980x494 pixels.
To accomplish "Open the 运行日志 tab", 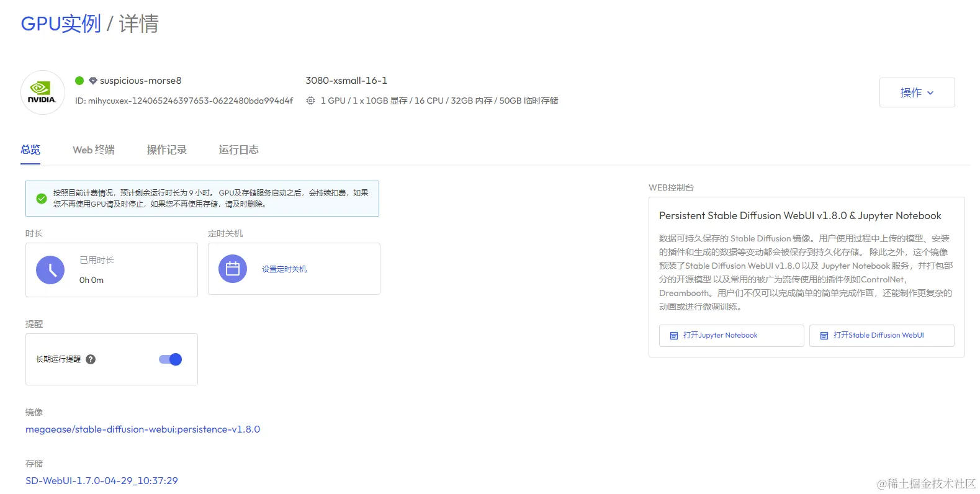I will point(238,150).
